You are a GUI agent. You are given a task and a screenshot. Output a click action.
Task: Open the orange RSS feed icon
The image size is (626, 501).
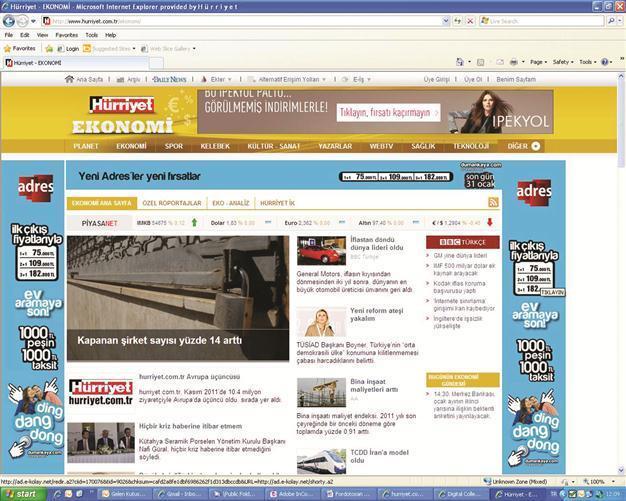tap(493, 202)
